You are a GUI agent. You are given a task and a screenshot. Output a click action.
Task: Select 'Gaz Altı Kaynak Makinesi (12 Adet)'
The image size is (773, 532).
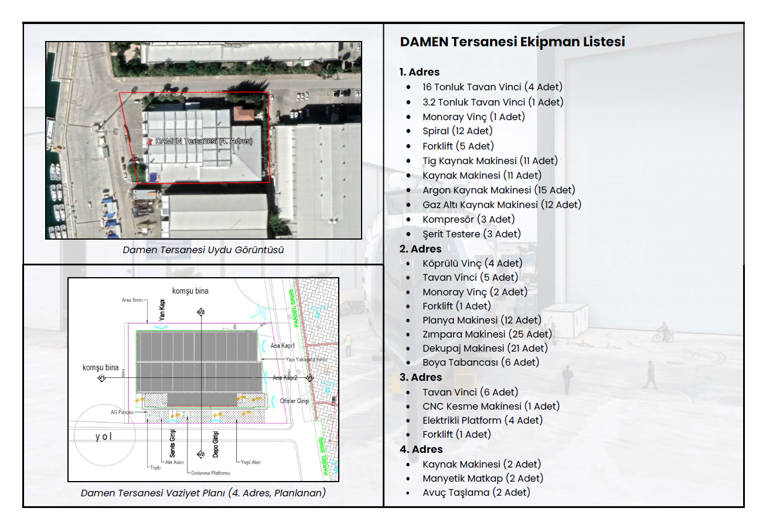502,204
